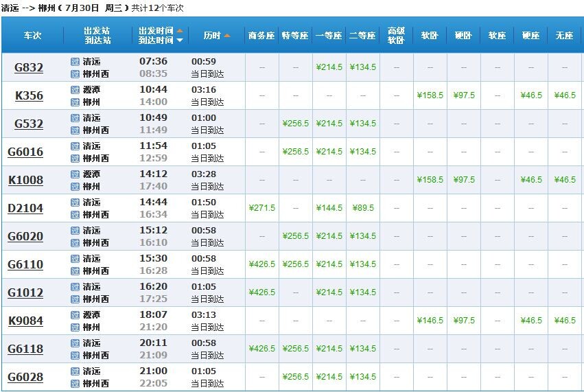This screenshot has height=392, width=584.
Task: Open the K9084 train number link
Action: pos(25,321)
